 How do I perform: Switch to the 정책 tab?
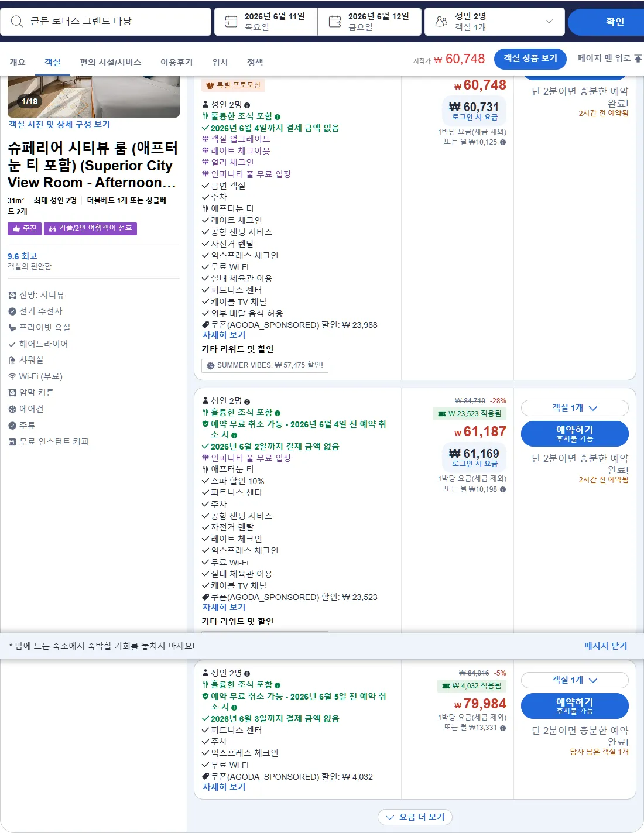point(255,62)
